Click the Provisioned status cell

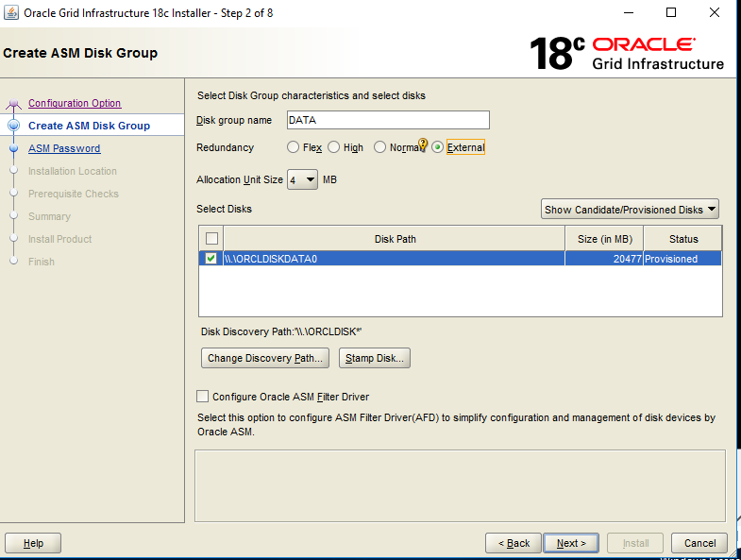point(682,259)
